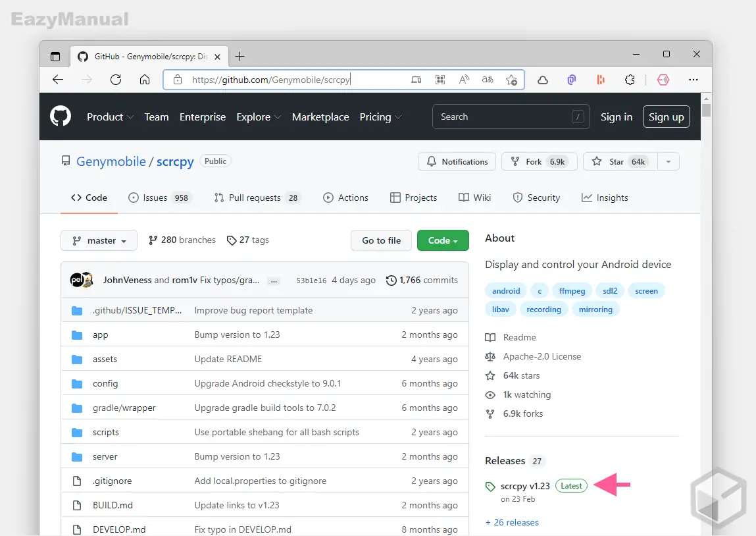
Task: Open the master branch dropdown
Action: (99, 240)
